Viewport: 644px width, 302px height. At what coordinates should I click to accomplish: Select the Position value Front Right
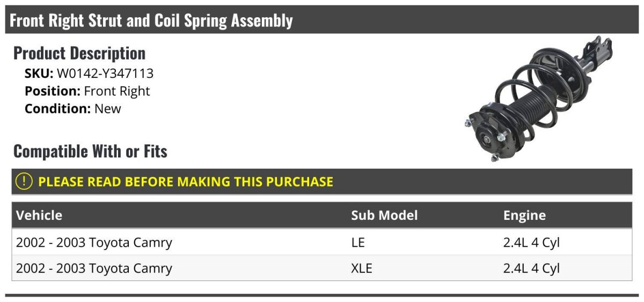(117, 91)
